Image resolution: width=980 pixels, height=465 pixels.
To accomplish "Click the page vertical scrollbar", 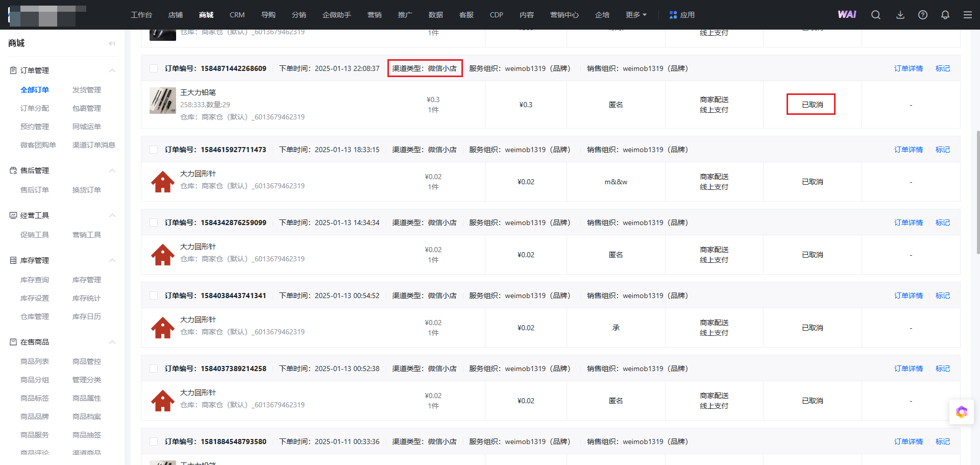I will pyautogui.click(x=978, y=192).
